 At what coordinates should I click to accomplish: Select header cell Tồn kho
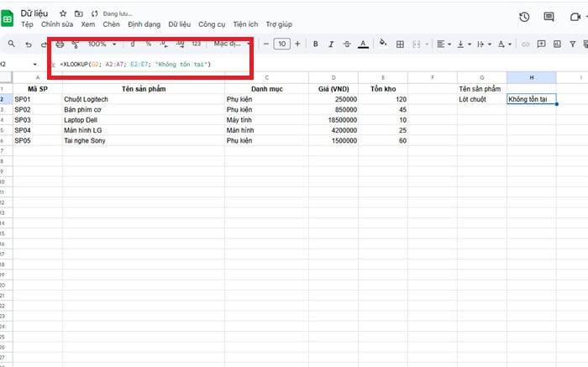coord(383,89)
